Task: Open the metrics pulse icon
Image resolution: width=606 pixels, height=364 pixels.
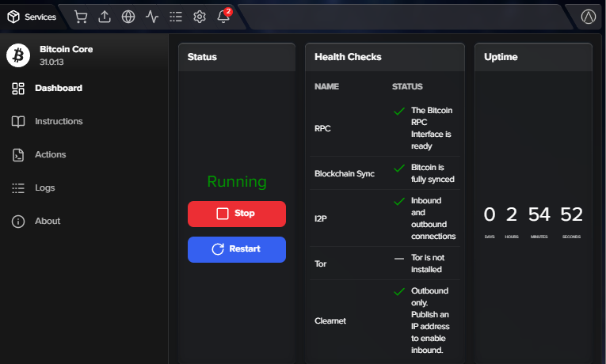Action: pyautogui.click(x=152, y=17)
